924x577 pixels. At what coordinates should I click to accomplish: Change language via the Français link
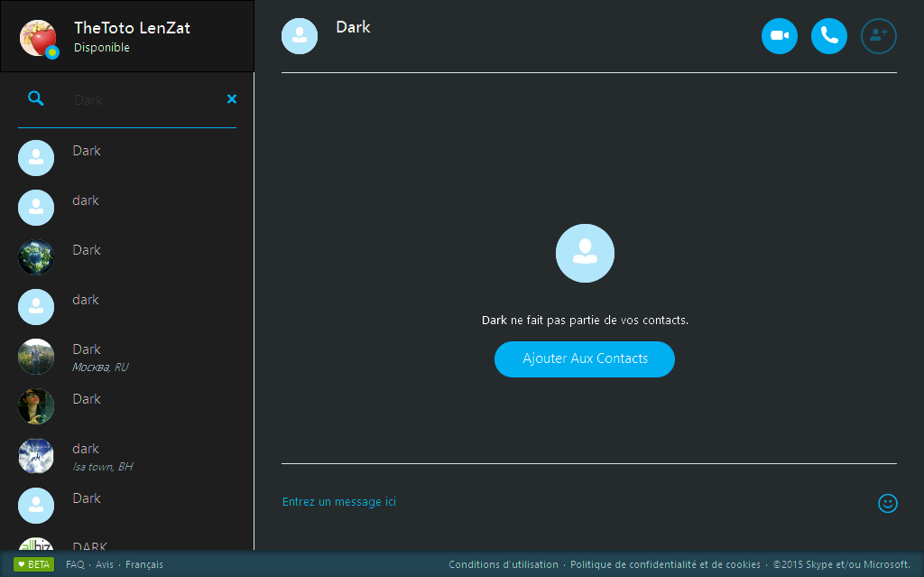click(144, 563)
